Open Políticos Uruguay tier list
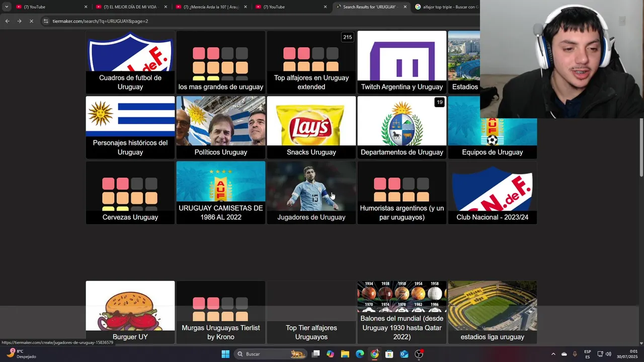 pos(221,128)
